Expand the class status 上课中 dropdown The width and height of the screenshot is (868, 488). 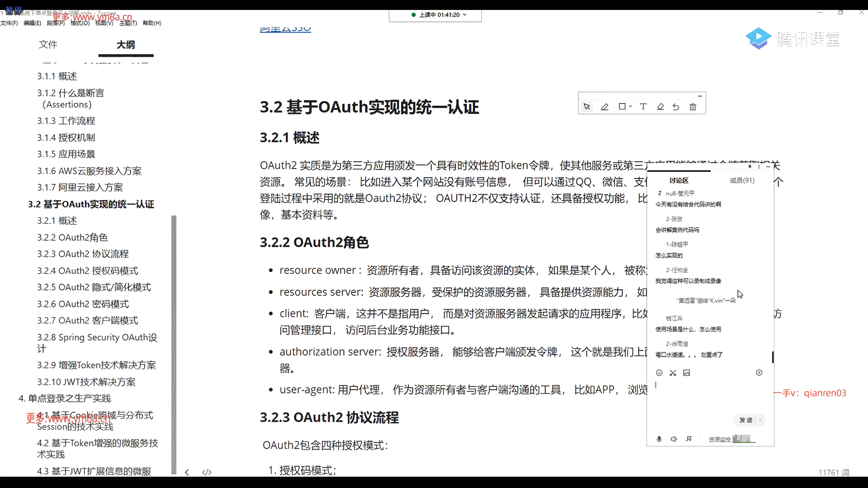click(x=465, y=15)
